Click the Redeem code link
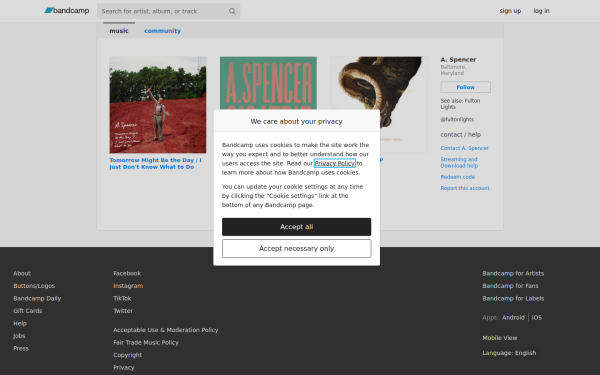 (458, 177)
